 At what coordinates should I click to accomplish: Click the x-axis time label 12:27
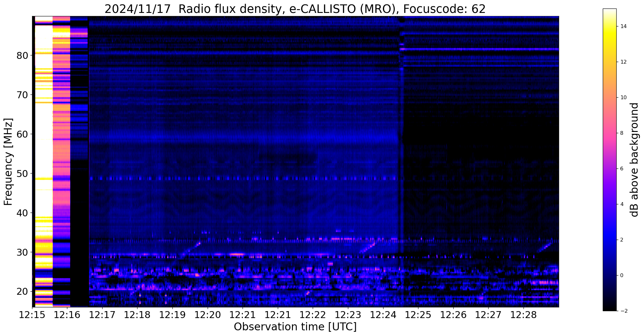pos(488,315)
